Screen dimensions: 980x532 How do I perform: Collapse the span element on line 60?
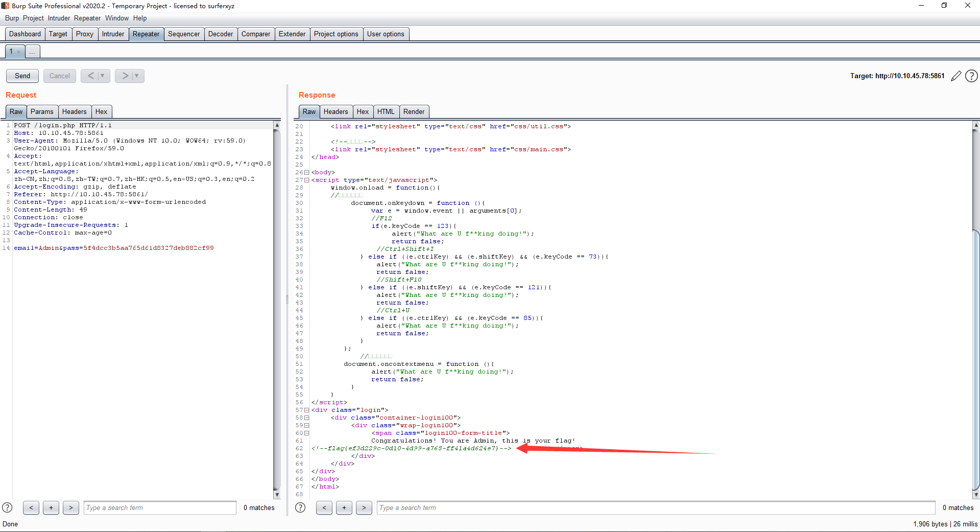point(307,433)
